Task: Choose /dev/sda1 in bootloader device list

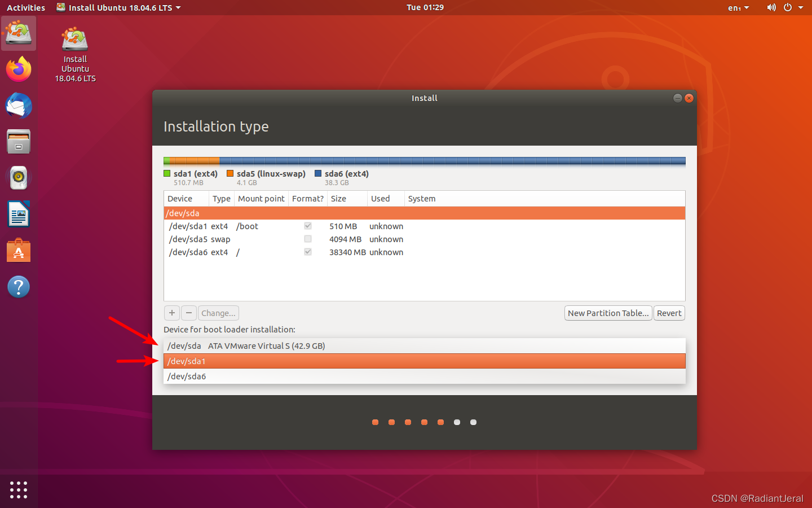Action: (x=425, y=361)
